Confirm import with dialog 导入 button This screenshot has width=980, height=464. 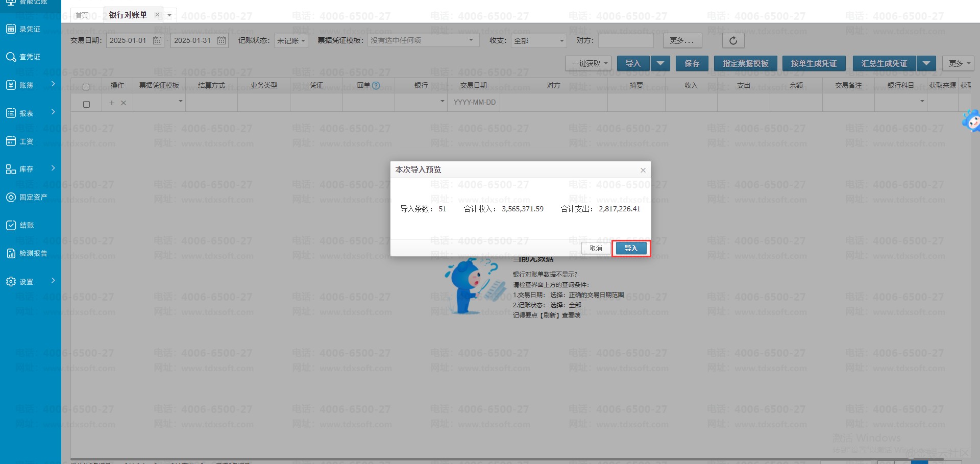[x=631, y=249]
